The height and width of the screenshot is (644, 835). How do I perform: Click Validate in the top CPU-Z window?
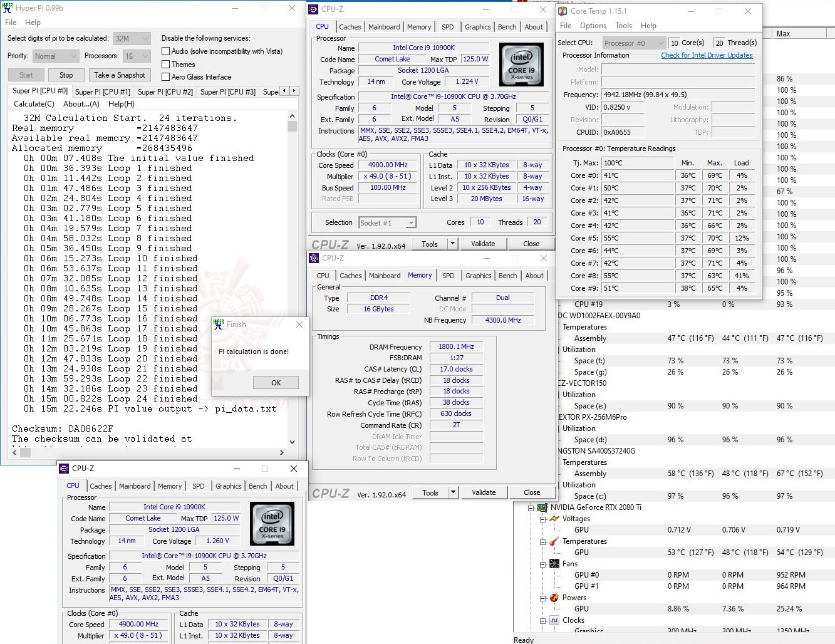point(483,244)
